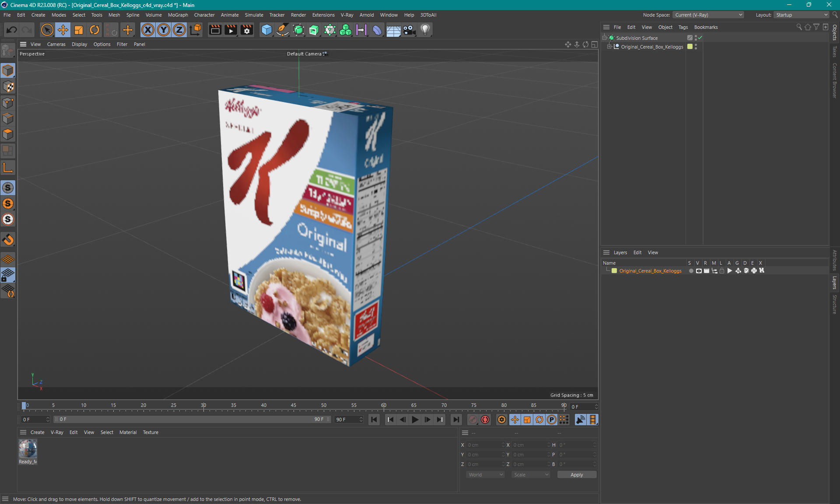
Task: Expand Original_Cereal_Box_Kelloggs object tree node
Action: [x=609, y=47]
